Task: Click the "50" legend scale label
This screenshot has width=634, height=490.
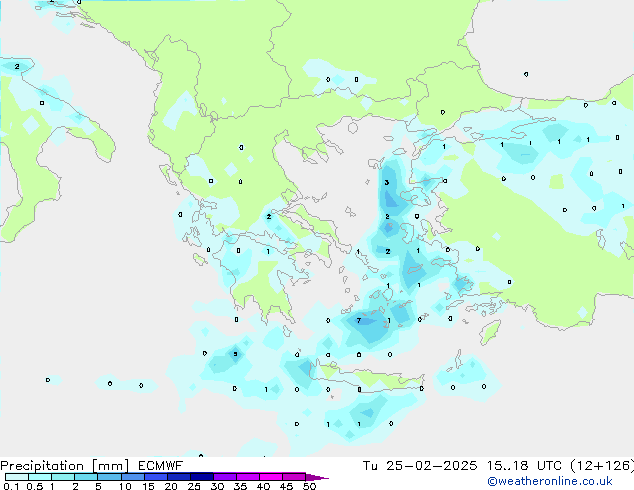Action: point(309,486)
